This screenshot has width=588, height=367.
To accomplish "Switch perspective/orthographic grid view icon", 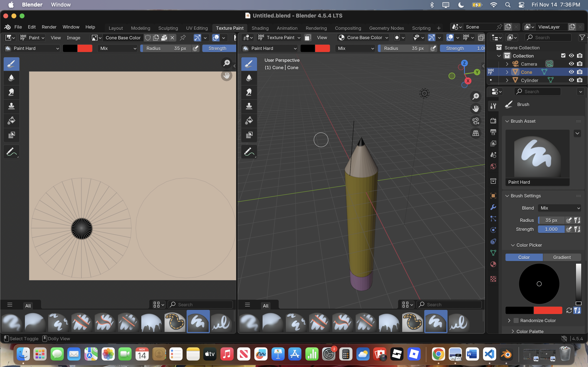I will pos(476,133).
